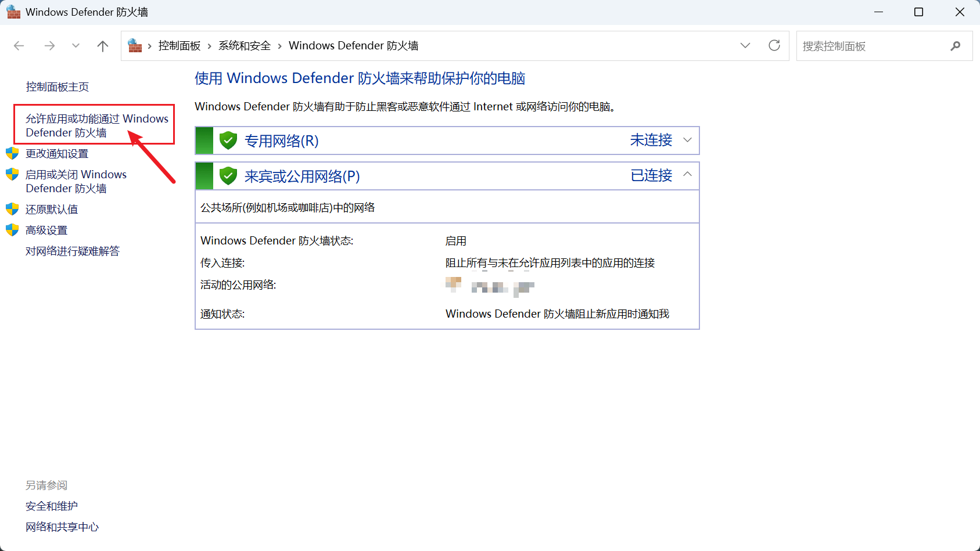
Task: Open address bar history dropdown
Action: 745,46
